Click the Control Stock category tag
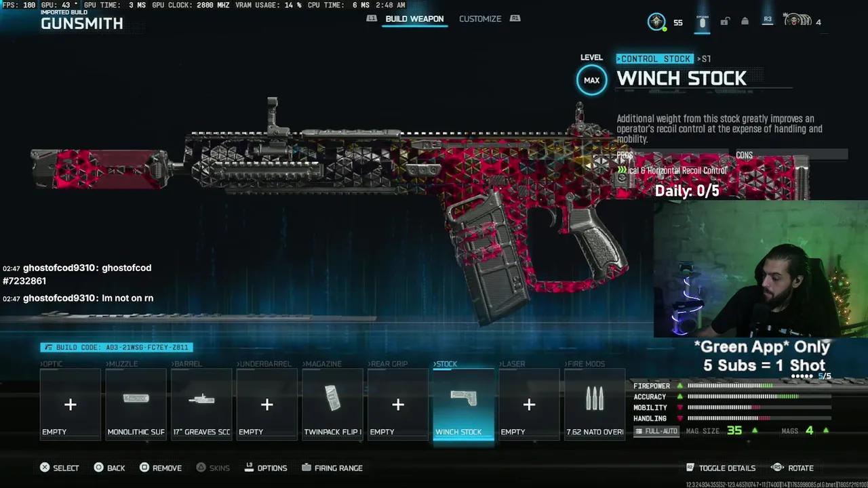The width and height of the screenshot is (868, 488). (x=654, y=59)
